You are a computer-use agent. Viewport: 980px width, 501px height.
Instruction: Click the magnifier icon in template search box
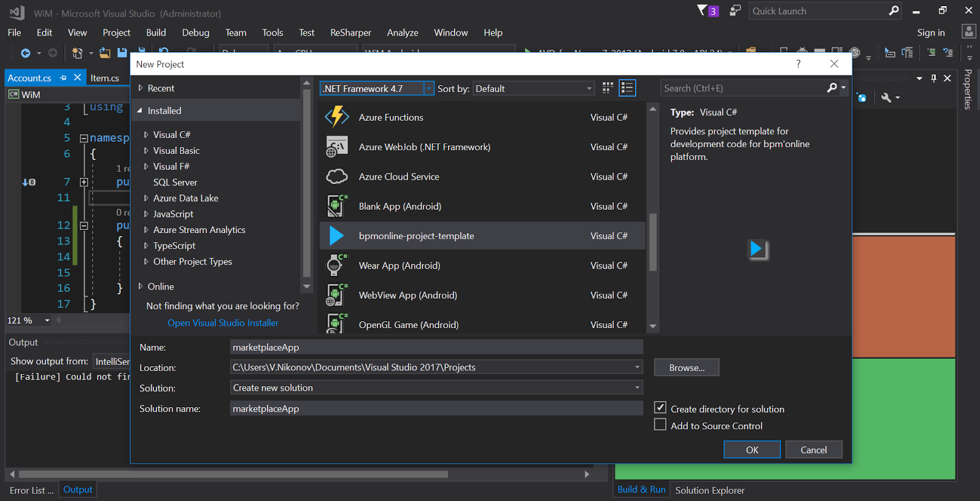[831, 88]
